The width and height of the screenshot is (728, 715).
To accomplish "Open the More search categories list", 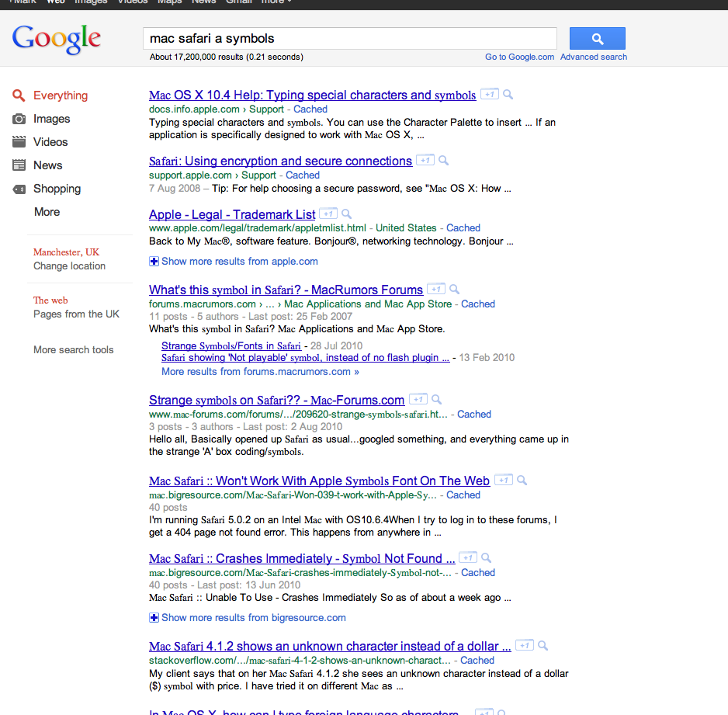I will 47,212.
